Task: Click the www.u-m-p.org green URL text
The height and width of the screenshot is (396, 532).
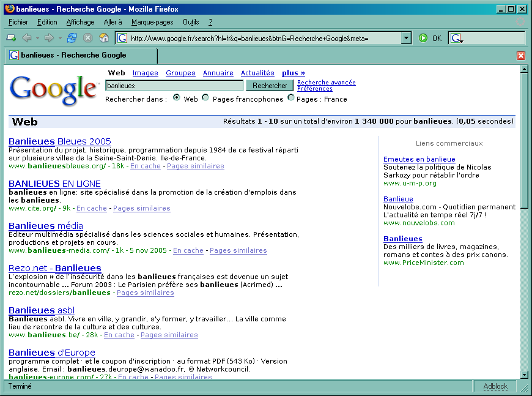Action: point(410,184)
